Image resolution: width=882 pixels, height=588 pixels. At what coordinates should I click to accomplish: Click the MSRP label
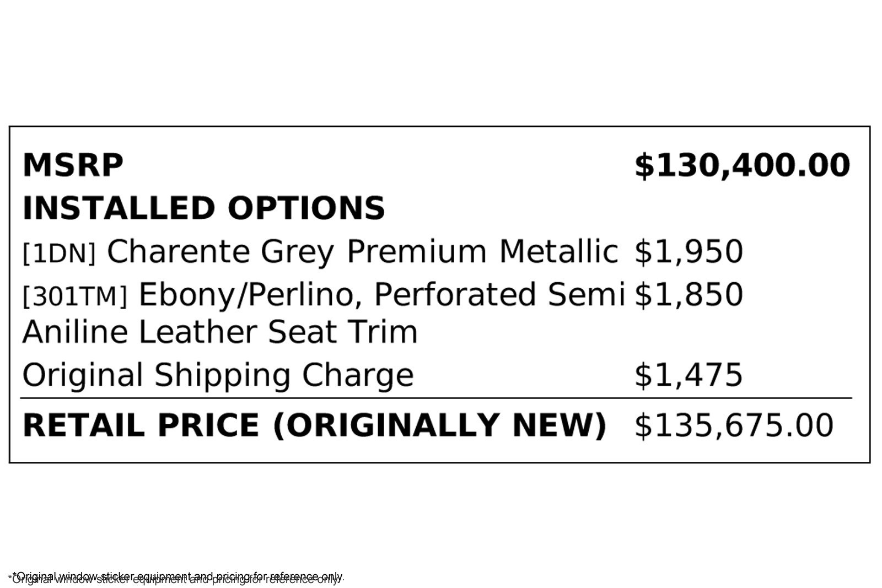point(73,165)
